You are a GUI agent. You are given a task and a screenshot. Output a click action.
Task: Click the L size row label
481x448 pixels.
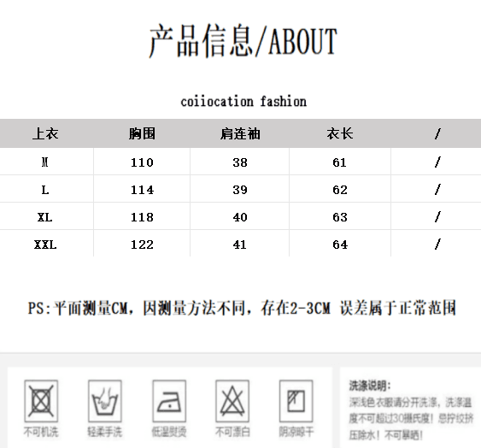coord(45,190)
